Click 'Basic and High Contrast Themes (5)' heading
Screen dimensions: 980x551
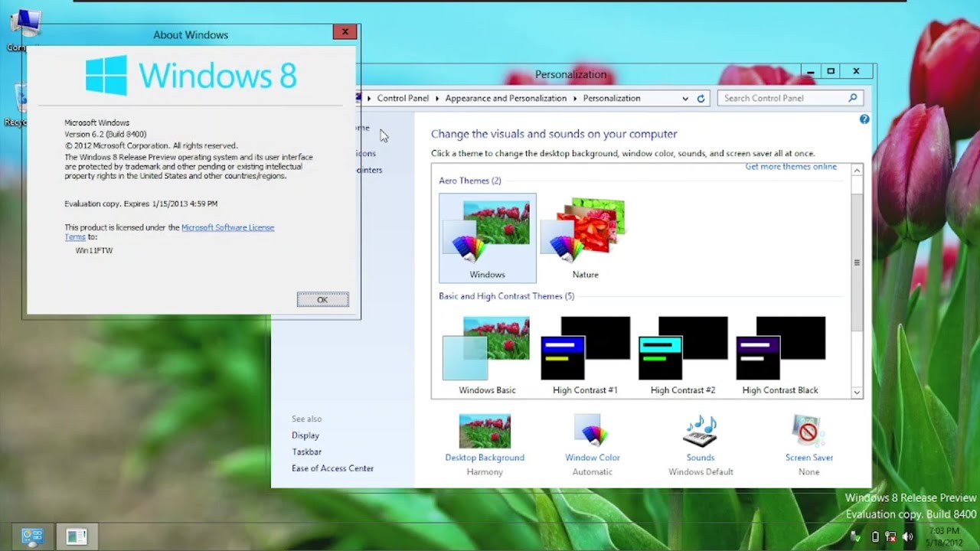tap(506, 296)
